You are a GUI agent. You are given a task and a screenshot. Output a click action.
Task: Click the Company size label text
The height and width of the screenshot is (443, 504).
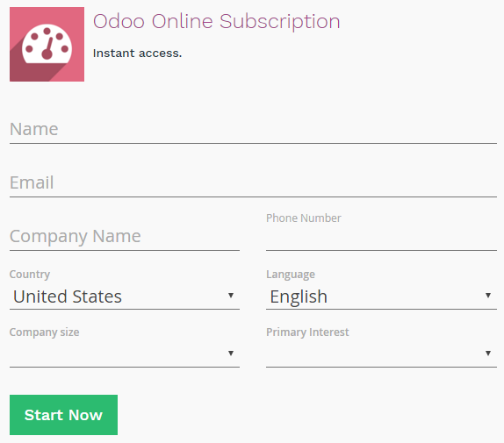tap(44, 332)
